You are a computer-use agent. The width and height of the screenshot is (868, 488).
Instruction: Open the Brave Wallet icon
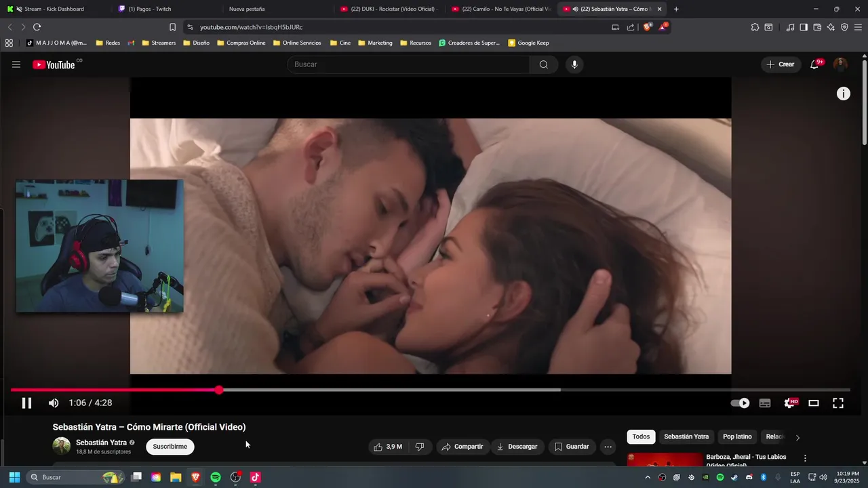click(x=817, y=27)
